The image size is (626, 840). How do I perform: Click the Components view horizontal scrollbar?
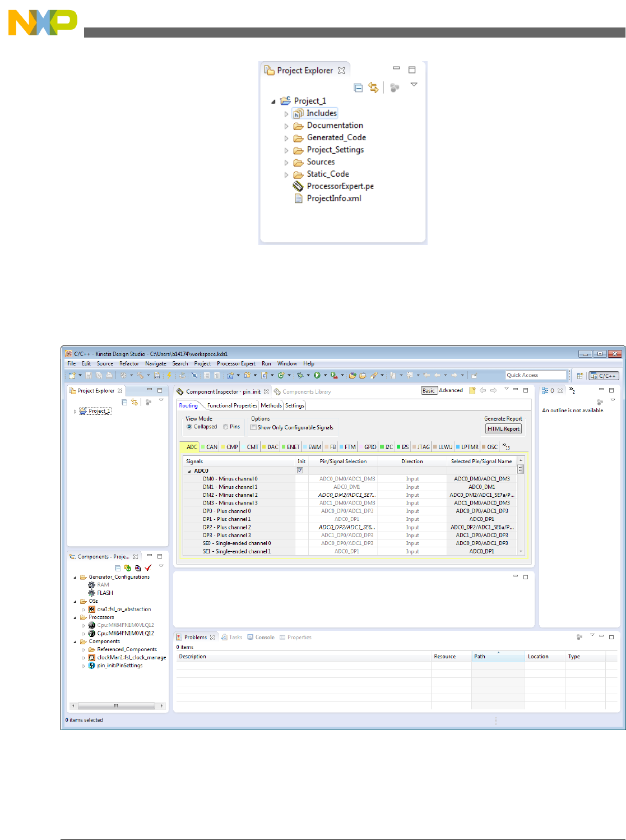coord(118,706)
